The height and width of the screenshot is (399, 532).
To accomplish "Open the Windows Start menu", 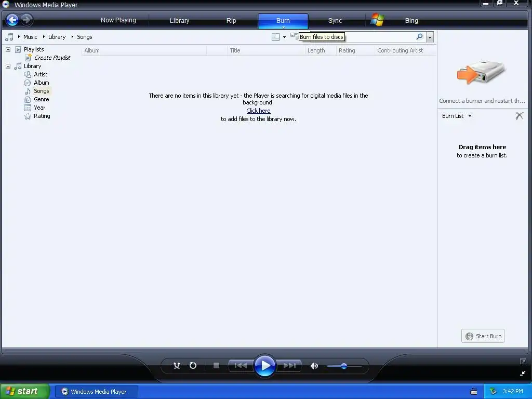I will (x=25, y=392).
